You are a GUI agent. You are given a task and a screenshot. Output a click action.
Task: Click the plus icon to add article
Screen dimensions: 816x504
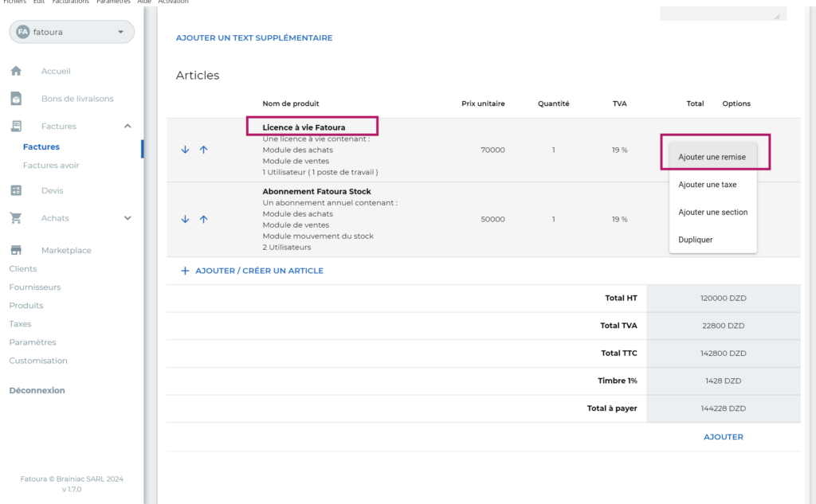185,271
